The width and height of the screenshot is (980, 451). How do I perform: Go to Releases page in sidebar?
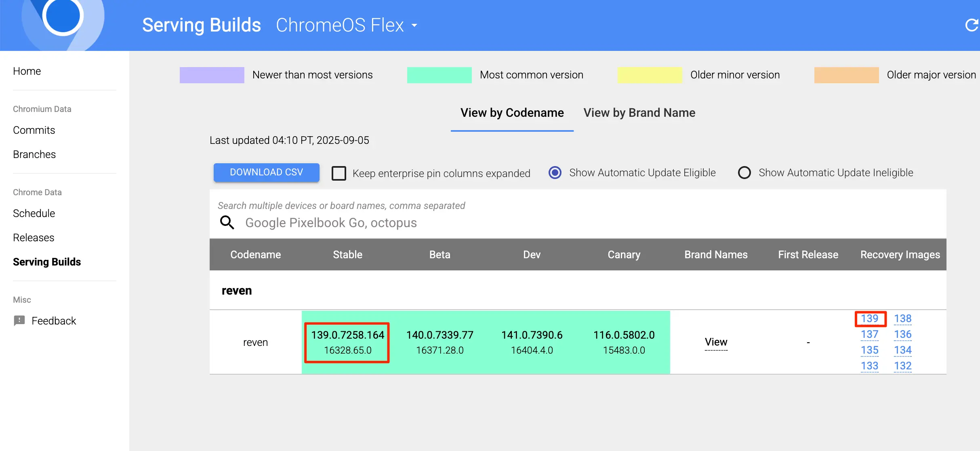click(34, 238)
